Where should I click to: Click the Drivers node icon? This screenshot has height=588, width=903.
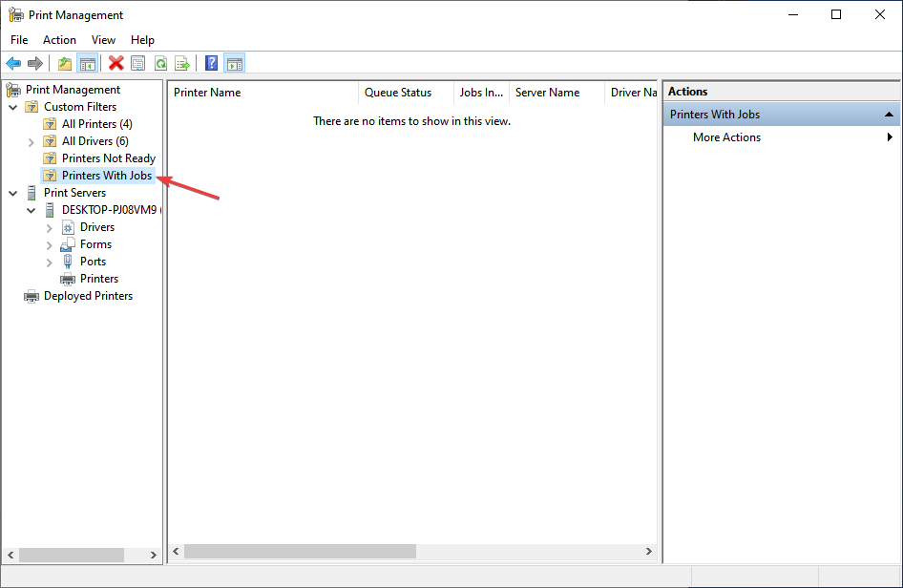(x=68, y=227)
